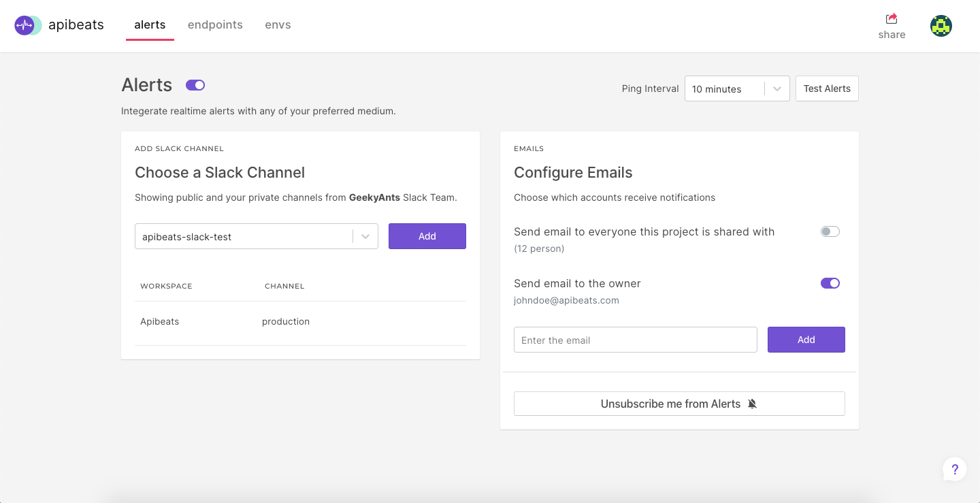Select the 10 minutes interval combo box
980x503 pixels.
725,89
